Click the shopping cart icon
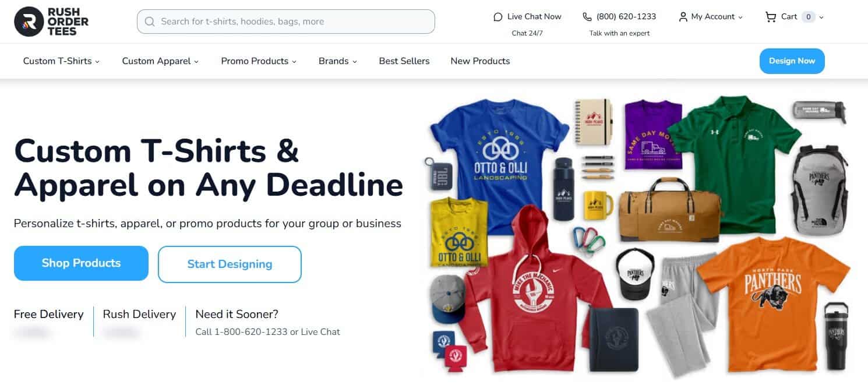The height and width of the screenshot is (392, 868). click(771, 17)
